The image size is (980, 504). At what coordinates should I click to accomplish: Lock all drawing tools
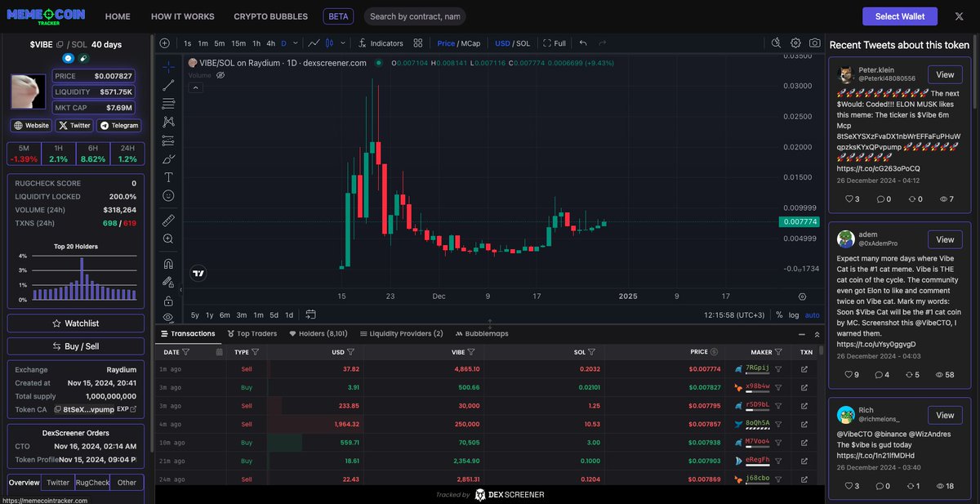[x=168, y=300]
